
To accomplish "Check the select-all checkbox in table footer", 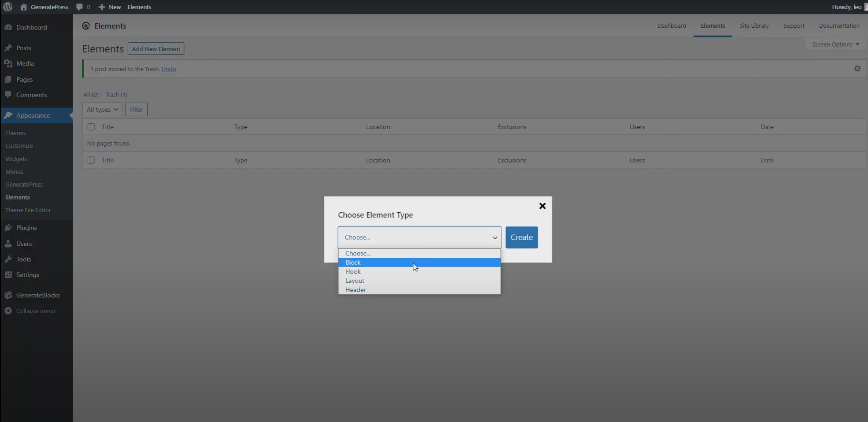I will click(x=91, y=160).
